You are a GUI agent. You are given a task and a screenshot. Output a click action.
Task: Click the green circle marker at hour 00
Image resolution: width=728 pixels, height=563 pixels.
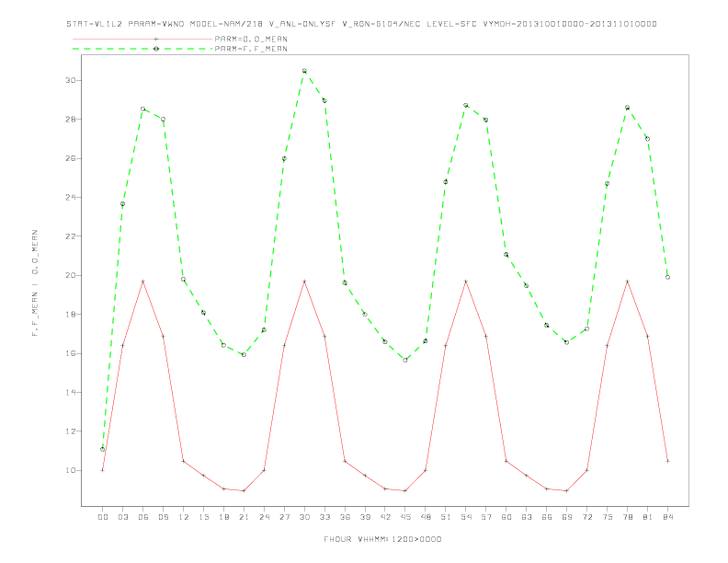click(103, 449)
